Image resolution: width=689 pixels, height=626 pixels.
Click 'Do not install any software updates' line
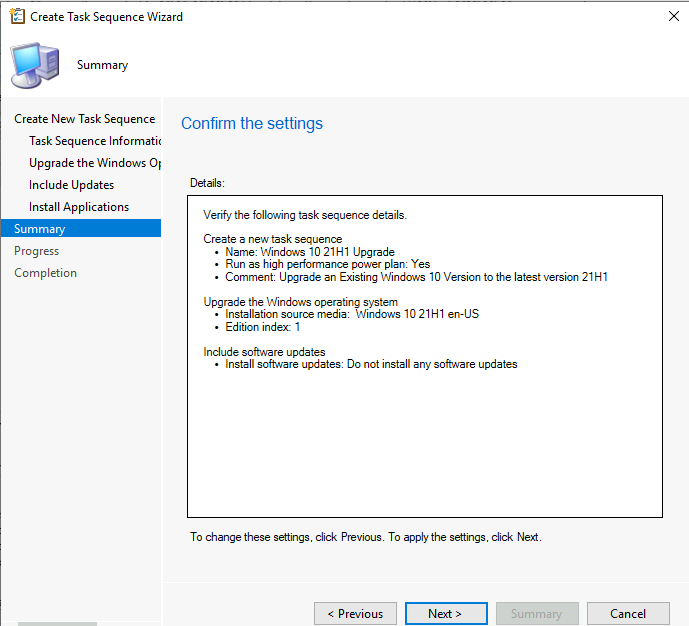[x=371, y=364]
